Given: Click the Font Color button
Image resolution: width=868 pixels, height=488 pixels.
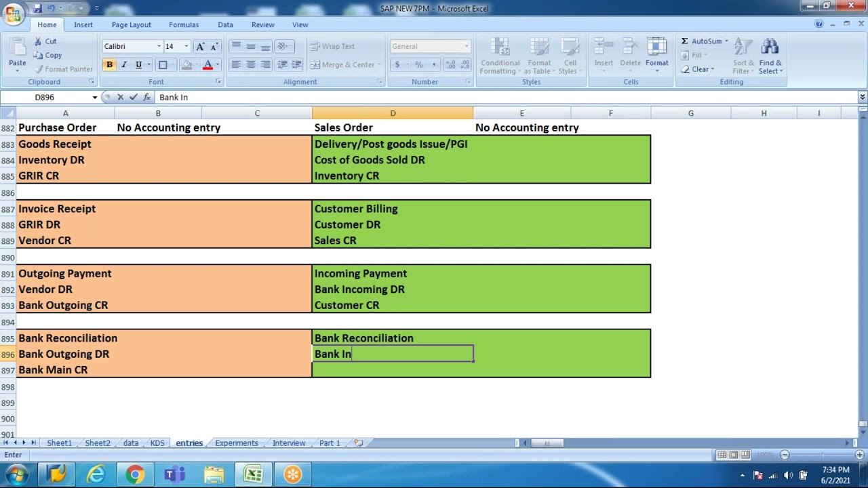Looking at the screenshot, I should tap(208, 64).
